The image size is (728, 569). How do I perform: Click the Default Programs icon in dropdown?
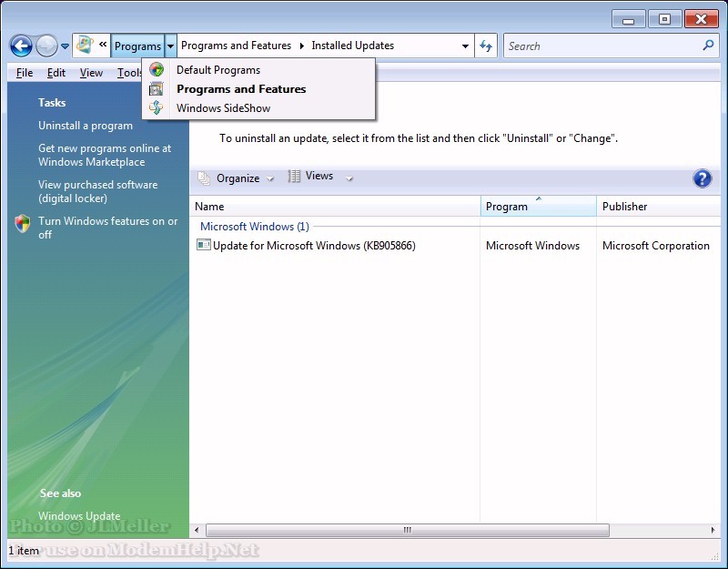[157, 70]
